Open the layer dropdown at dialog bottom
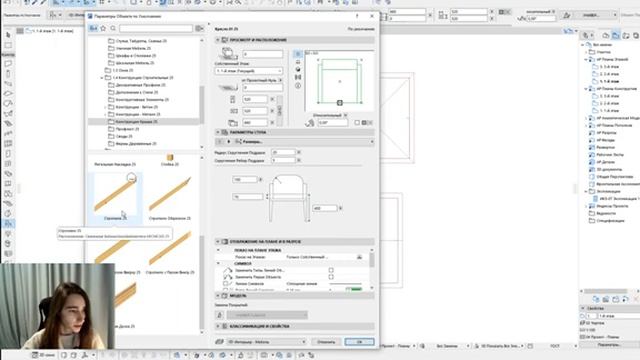This screenshot has width=640, height=360. tap(266, 342)
